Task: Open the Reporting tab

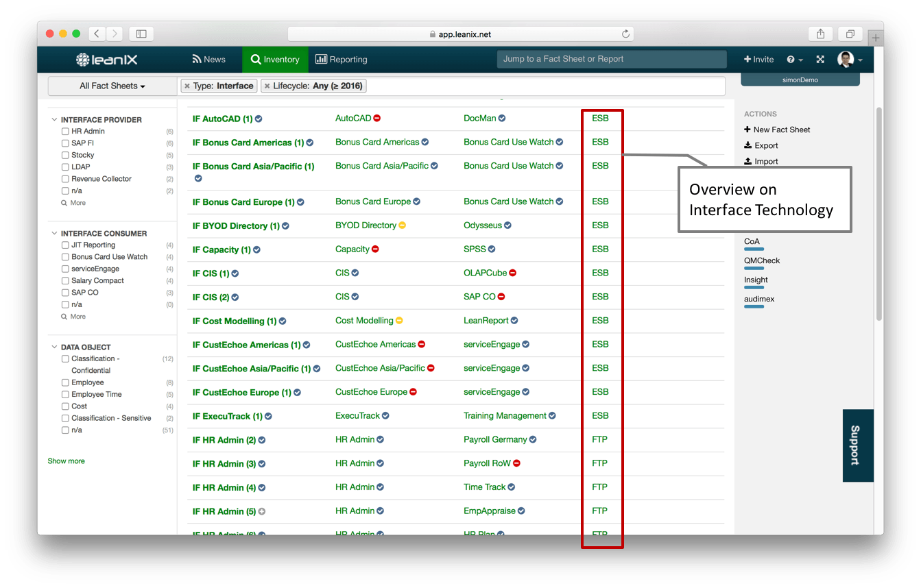Action: (x=342, y=60)
